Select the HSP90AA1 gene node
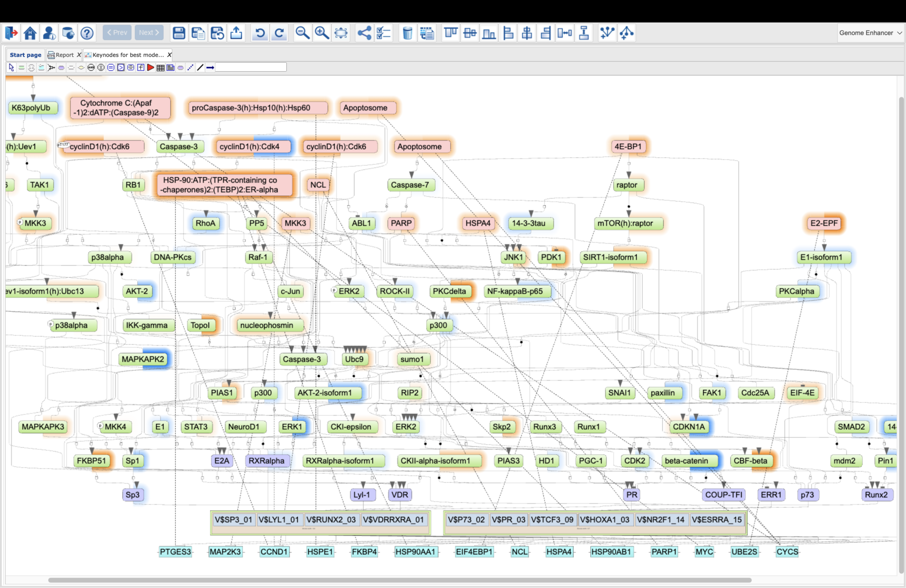This screenshot has width=906, height=588. (x=415, y=552)
